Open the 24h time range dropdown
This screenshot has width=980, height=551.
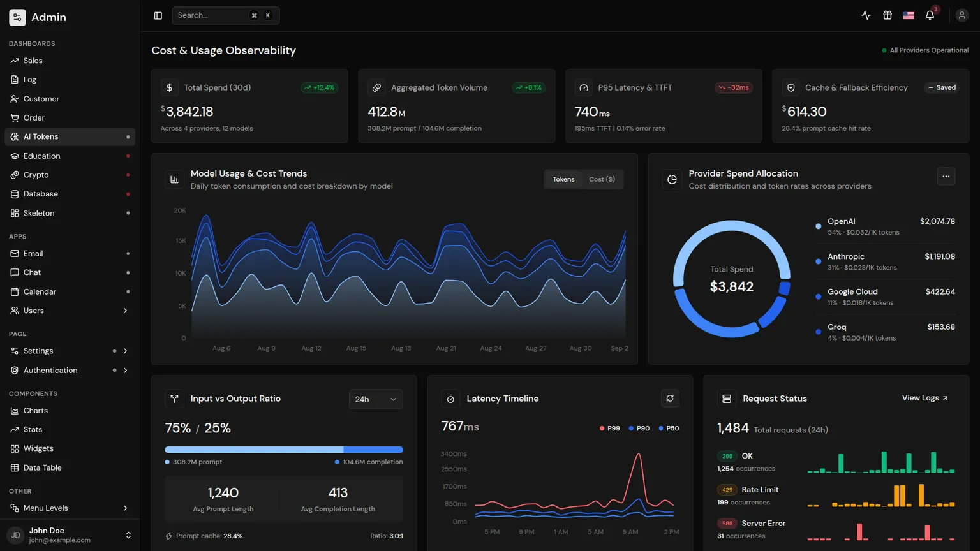pyautogui.click(x=376, y=399)
